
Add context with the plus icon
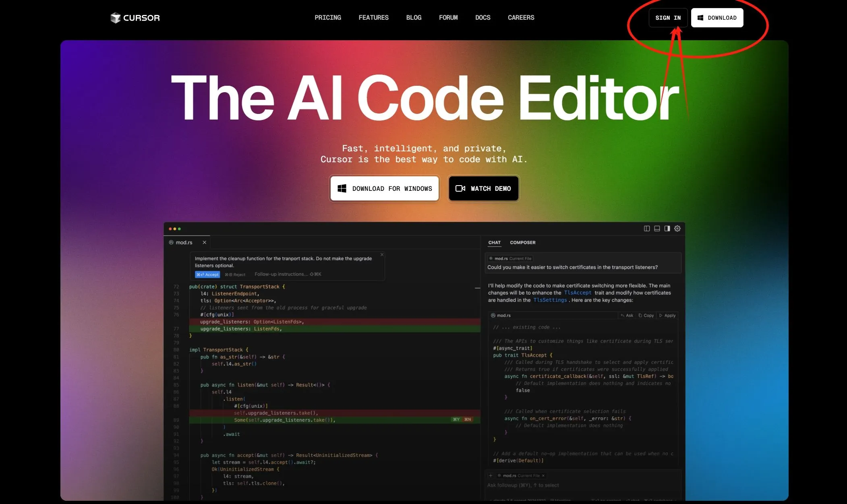(491, 475)
